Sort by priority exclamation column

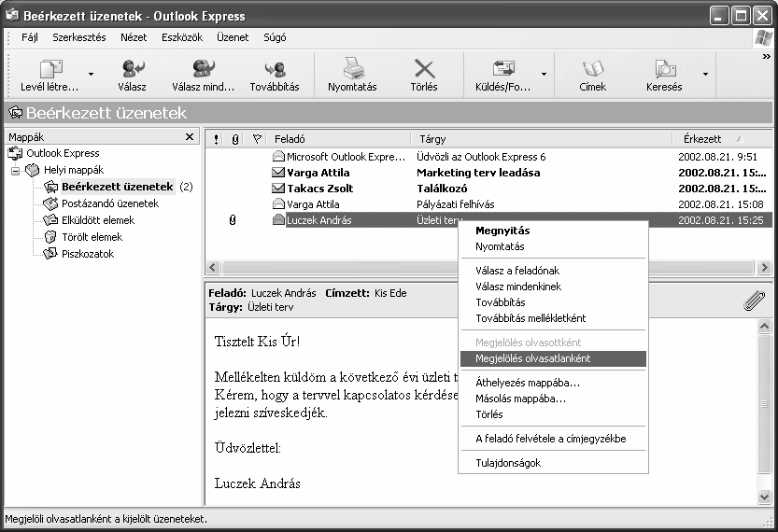pos(216,139)
